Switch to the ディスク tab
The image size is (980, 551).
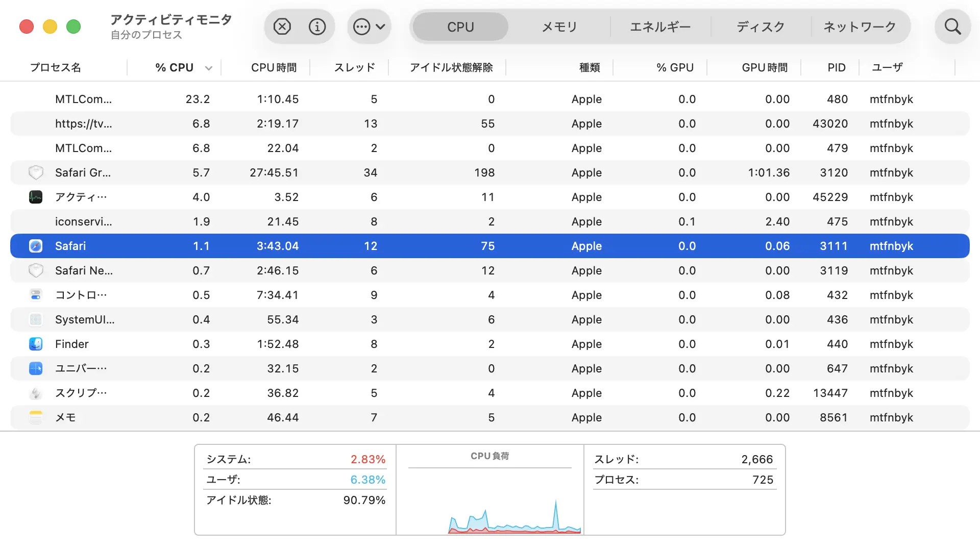[760, 27]
